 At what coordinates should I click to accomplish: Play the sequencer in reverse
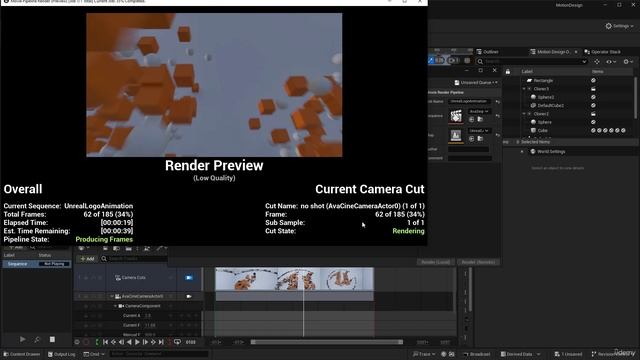[x=129, y=342]
